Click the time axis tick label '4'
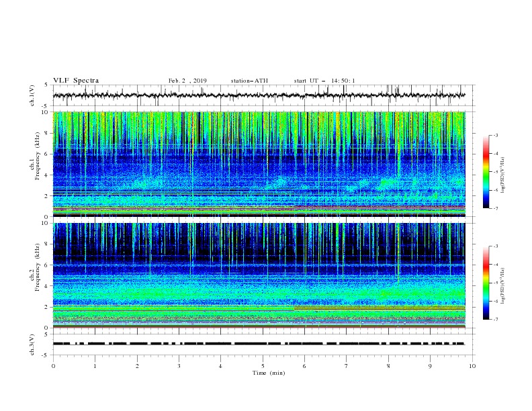Screen dimensions: 532x411 [220, 366]
